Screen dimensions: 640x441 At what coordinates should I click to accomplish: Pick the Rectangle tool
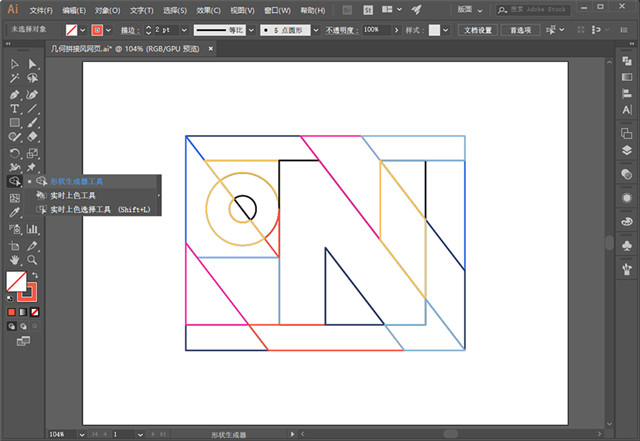coord(15,122)
